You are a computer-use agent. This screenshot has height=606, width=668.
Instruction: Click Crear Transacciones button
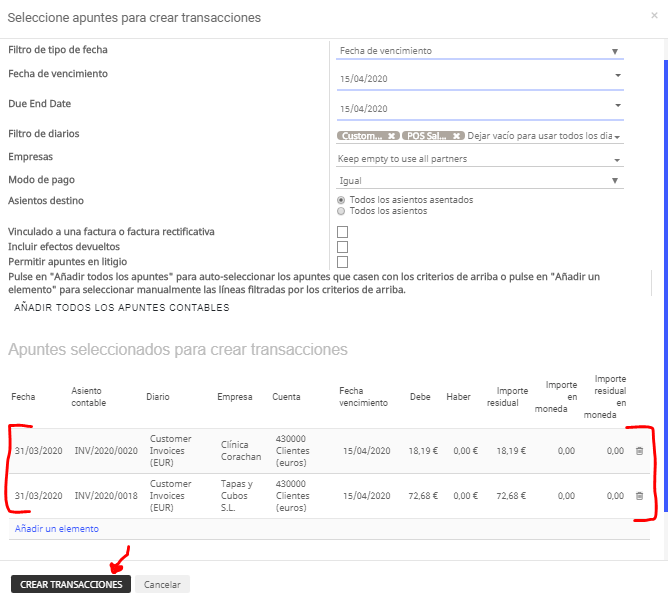pyautogui.click(x=71, y=585)
